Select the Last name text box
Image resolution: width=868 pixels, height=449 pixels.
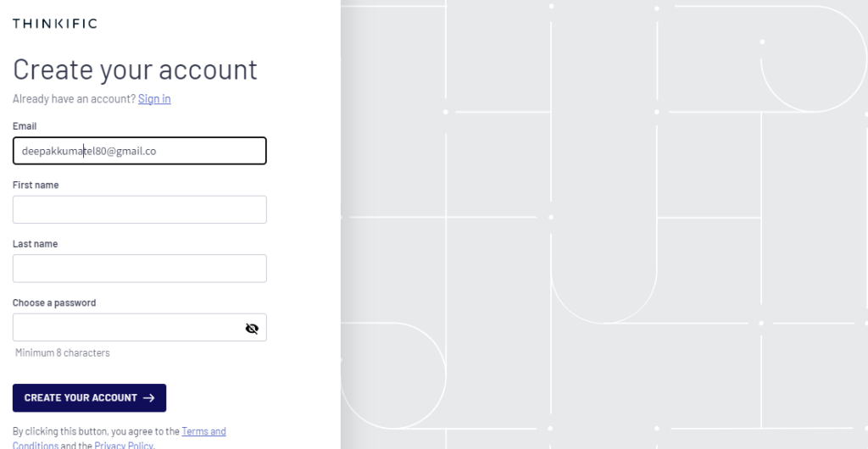coord(140,269)
